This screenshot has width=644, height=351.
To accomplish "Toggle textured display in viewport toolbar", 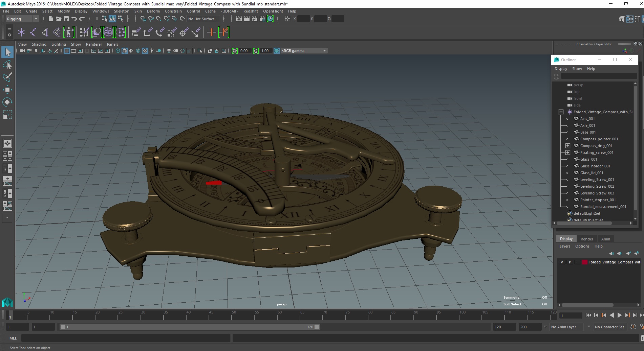I will (145, 51).
